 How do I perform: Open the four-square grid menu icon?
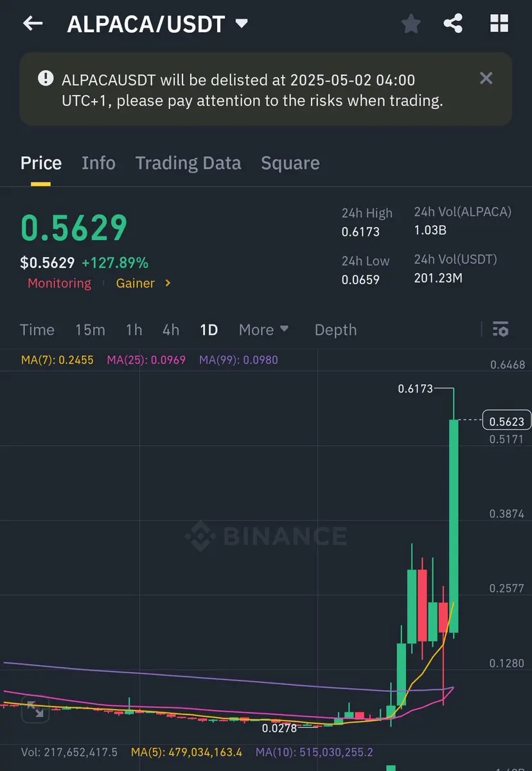click(499, 24)
